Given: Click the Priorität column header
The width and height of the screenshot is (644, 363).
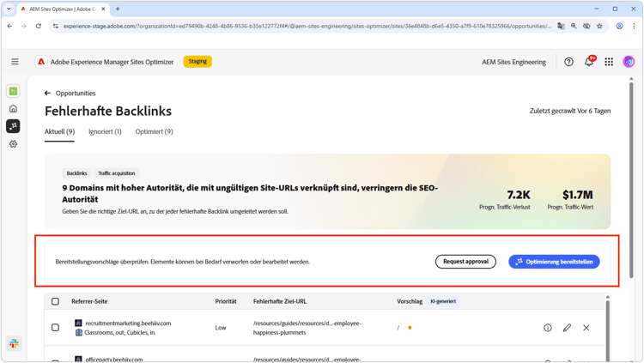Looking at the screenshot, I should (226, 301).
